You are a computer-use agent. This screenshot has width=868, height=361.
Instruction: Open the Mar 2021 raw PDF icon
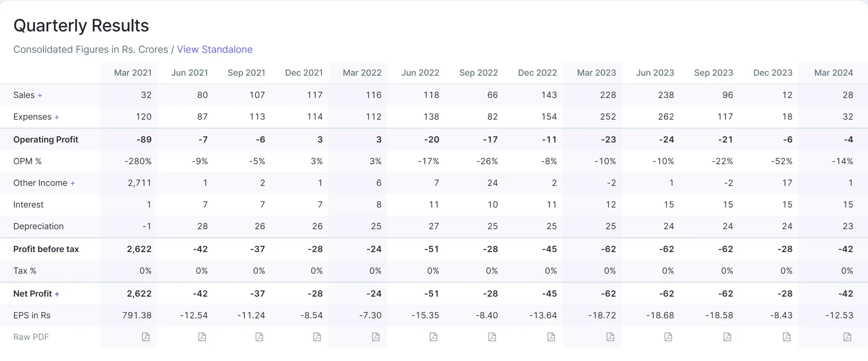[x=146, y=337]
